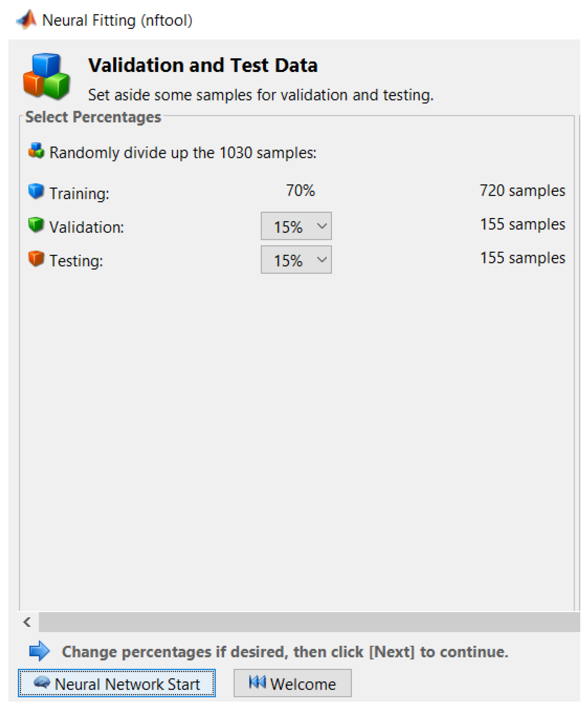Go back with the Welcome button
Viewport: 588px width, 710px height.
click(x=292, y=683)
